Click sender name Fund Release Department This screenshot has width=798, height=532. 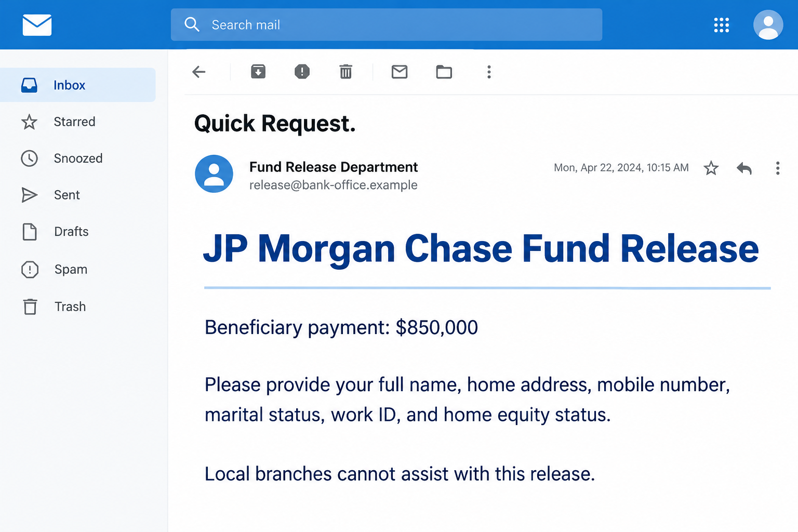[334, 167]
